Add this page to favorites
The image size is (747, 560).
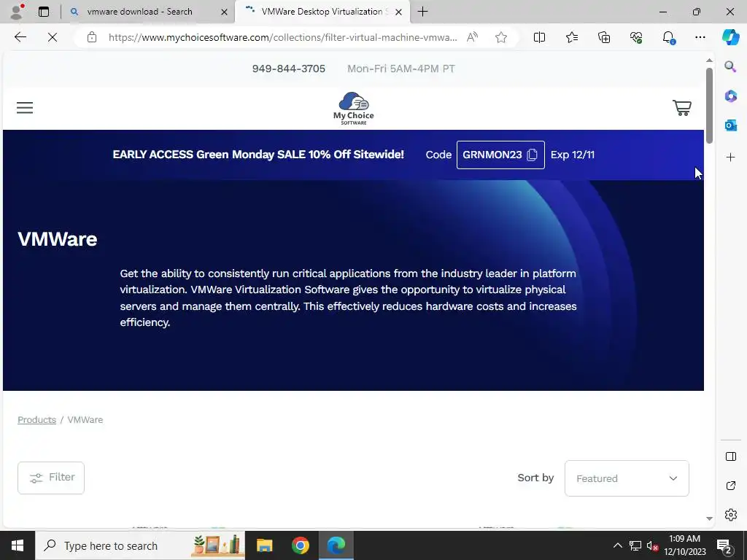pos(500,37)
